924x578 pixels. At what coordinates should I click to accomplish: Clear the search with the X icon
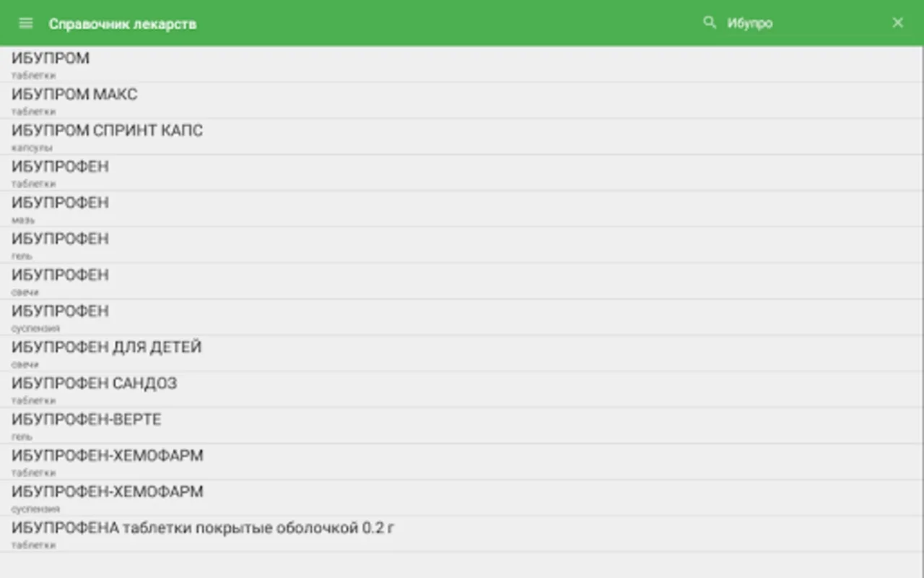coord(898,23)
